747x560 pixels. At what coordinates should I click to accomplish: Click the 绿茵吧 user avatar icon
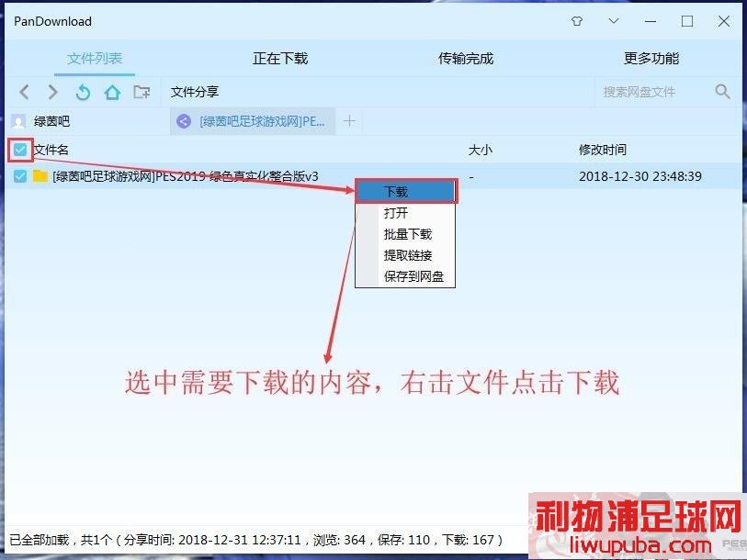pyautogui.click(x=18, y=122)
